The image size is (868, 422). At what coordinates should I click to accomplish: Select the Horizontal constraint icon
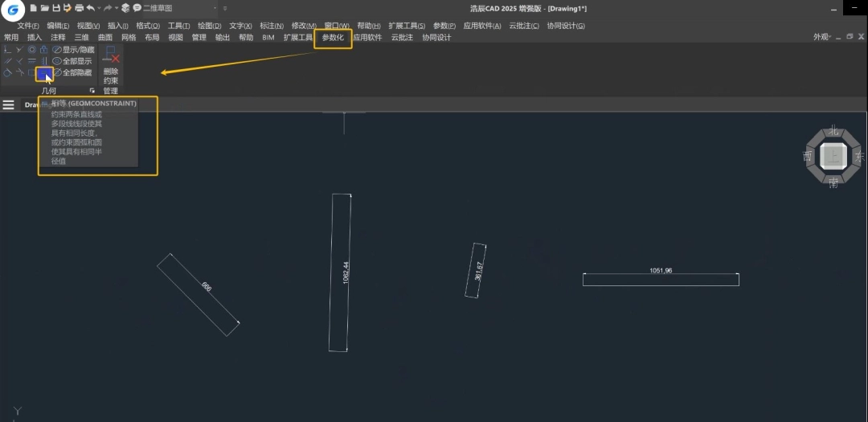(x=31, y=61)
